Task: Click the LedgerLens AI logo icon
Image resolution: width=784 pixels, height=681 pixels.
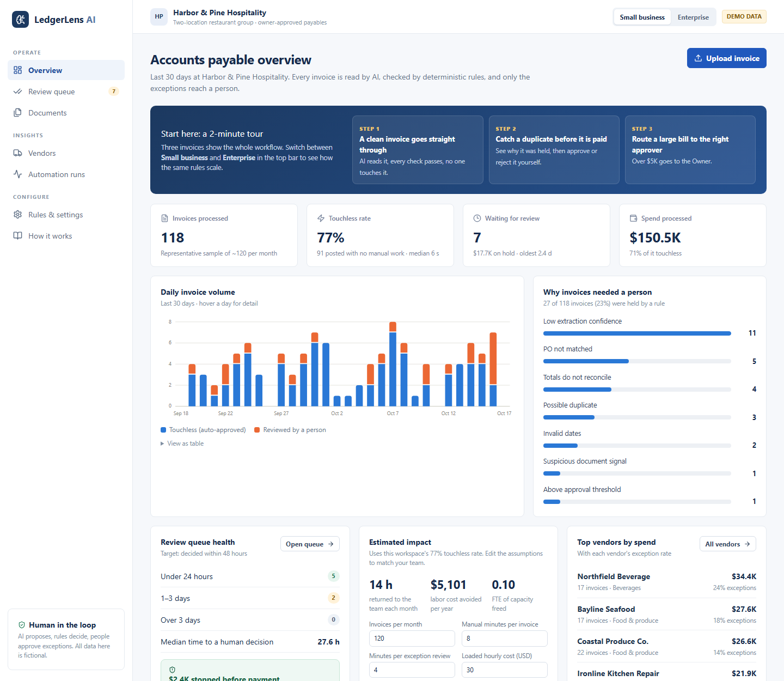Action: click(21, 20)
